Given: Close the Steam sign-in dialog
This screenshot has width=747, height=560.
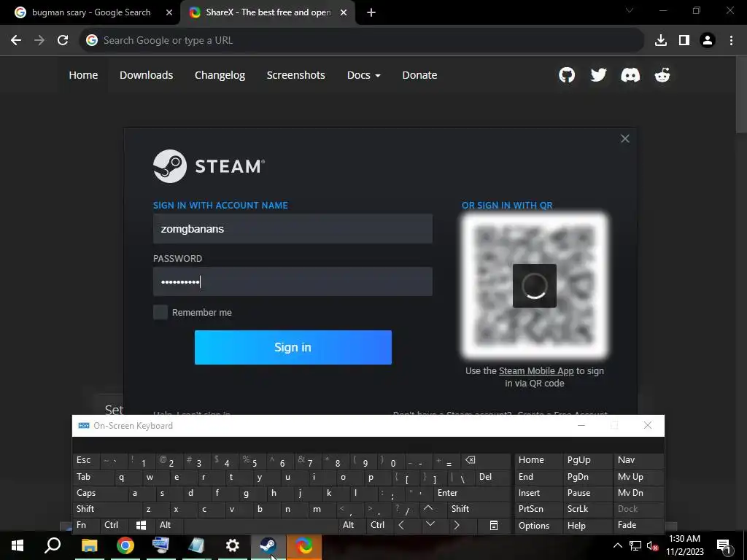Looking at the screenshot, I should tap(625, 139).
